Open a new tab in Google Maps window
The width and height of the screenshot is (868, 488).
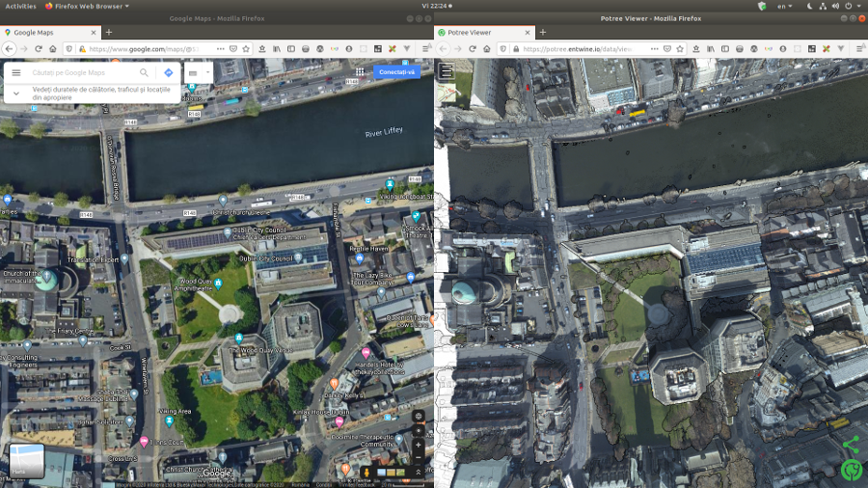pyautogui.click(x=108, y=33)
